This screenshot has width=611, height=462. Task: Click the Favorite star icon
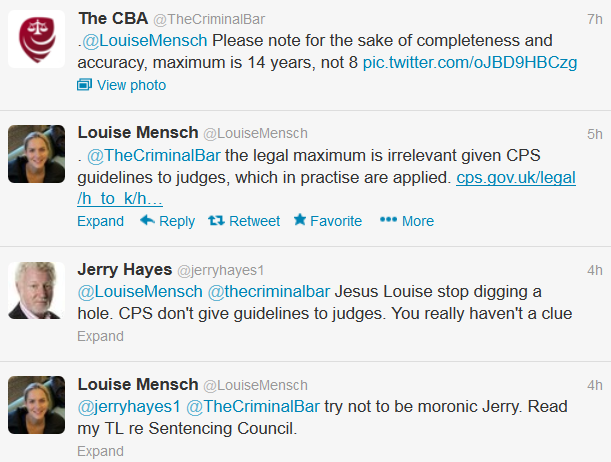[300, 220]
